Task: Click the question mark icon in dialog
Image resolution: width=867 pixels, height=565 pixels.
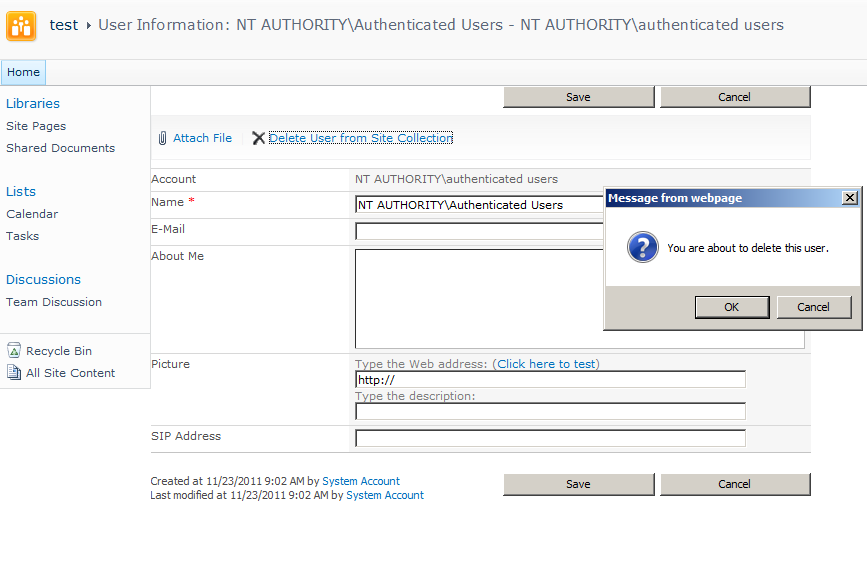Action: click(643, 247)
